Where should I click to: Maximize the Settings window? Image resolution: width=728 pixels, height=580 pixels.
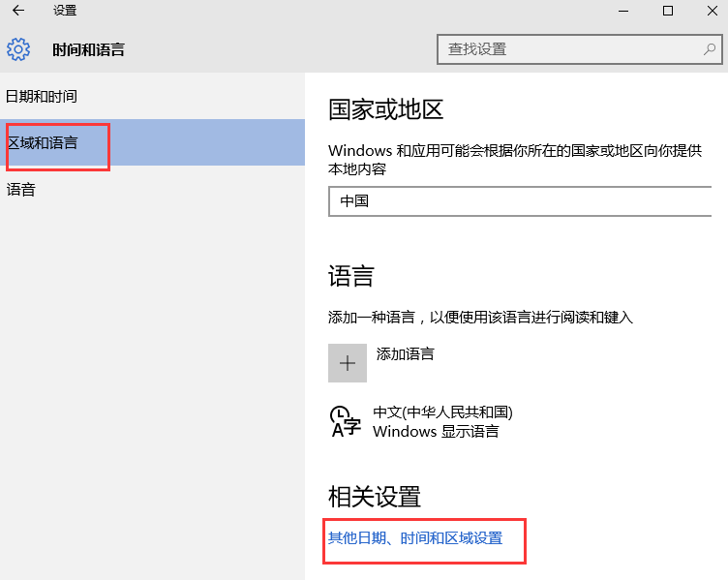pyautogui.click(x=667, y=11)
